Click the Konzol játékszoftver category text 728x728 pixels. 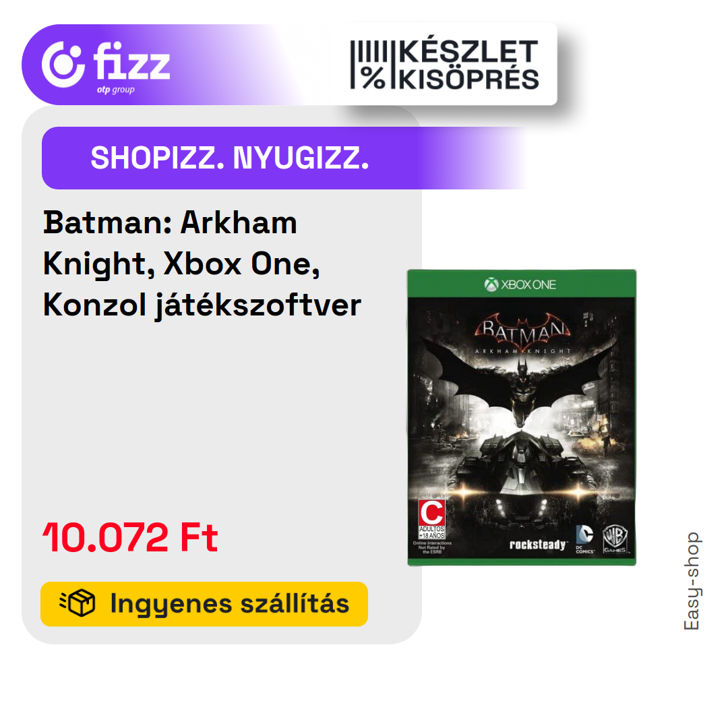point(202,305)
